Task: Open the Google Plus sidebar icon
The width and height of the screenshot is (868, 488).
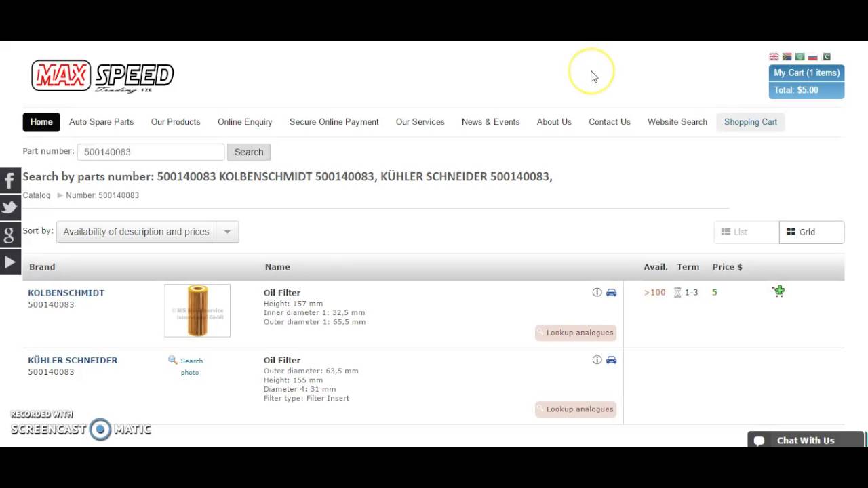Action: click(10, 235)
